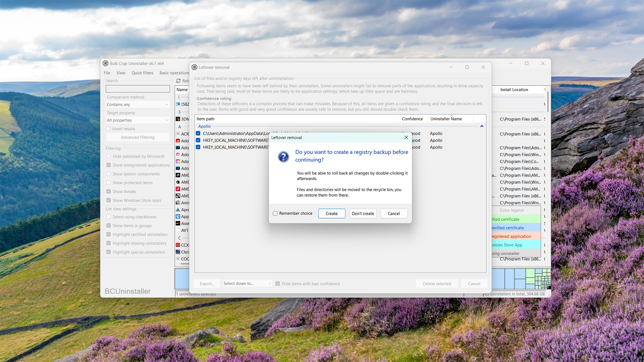Click the Apollo triangle icon in list
644x362 pixels.
(178, 210)
